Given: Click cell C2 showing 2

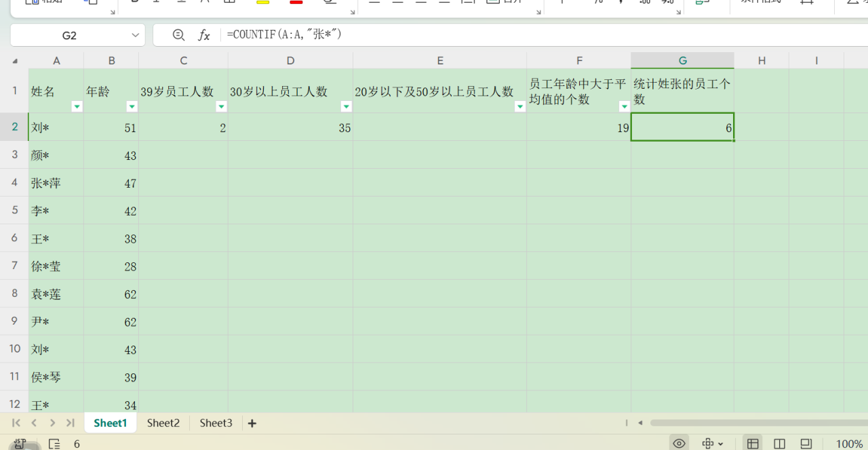Looking at the screenshot, I should tap(184, 127).
